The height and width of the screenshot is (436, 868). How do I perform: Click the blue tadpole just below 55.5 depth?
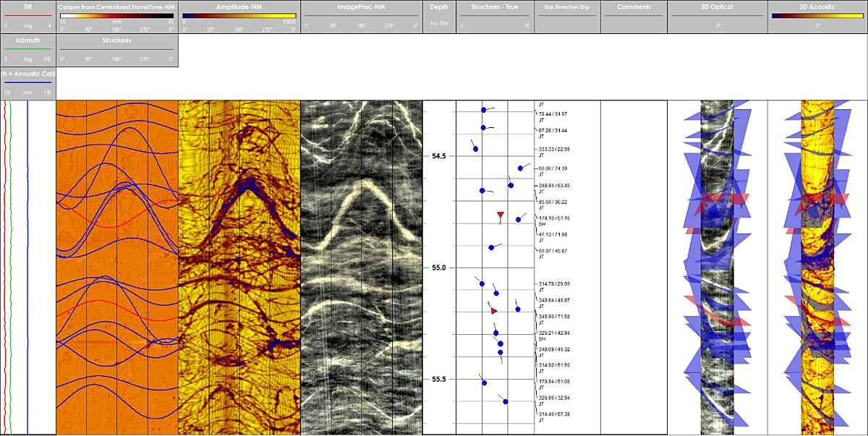click(484, 382)
